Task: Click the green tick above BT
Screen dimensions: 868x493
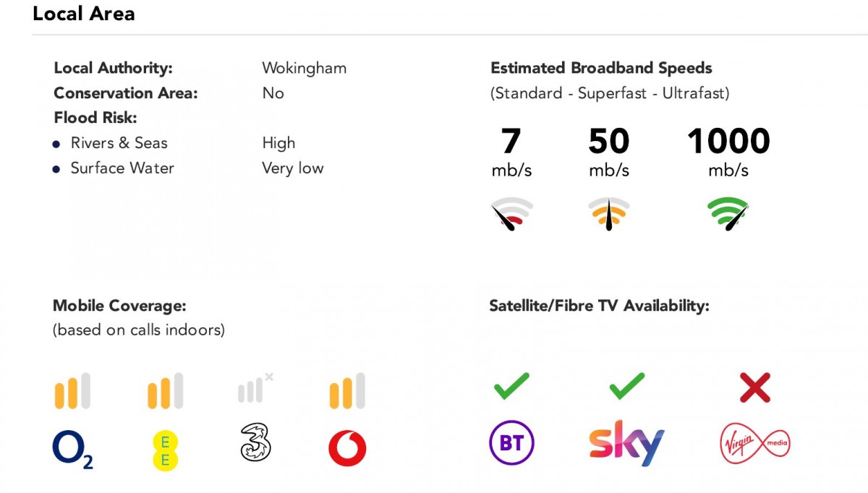Action: pyautogui.click(x=511, y=386)
